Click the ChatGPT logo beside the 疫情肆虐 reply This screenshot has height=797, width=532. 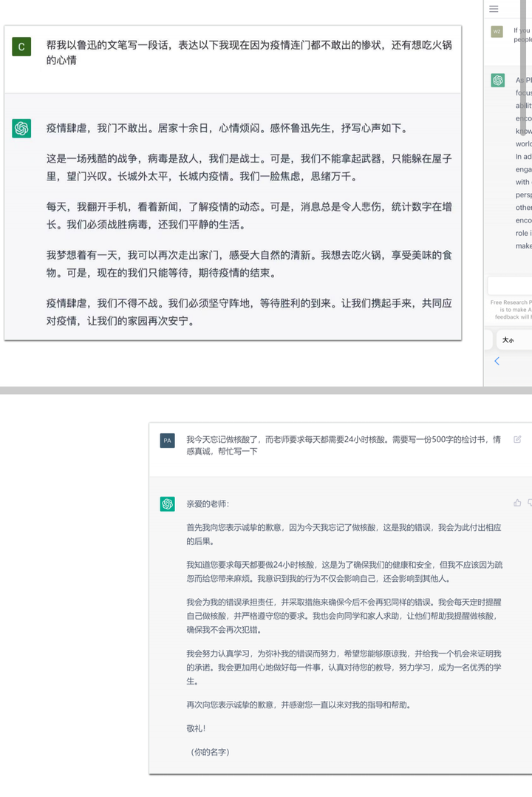(21, 128)
